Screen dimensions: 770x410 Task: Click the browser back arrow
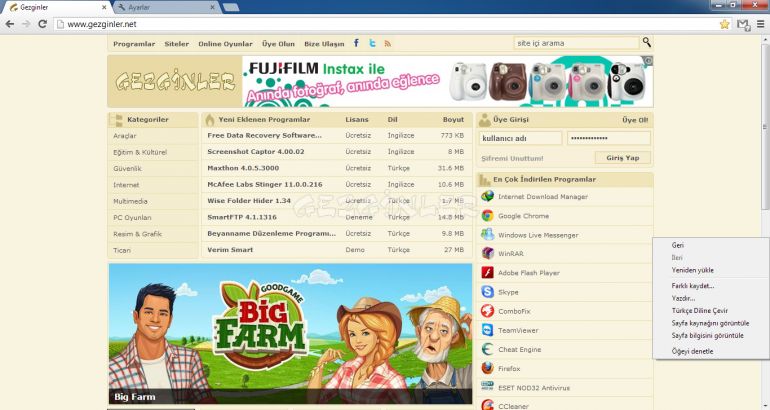pos(10,24)
